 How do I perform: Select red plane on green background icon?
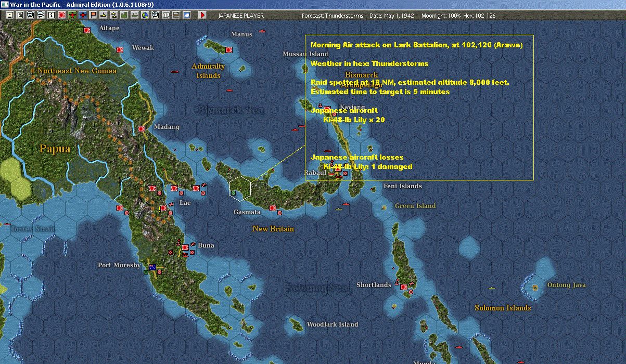72,15
